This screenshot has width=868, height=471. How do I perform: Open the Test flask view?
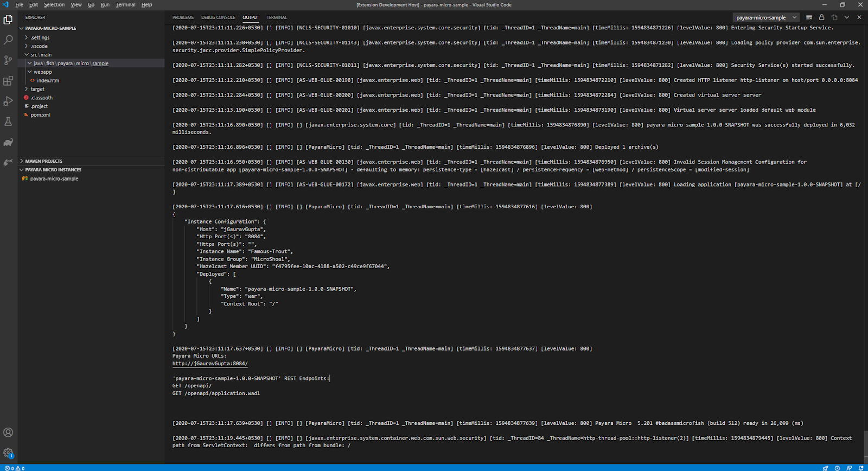click(x=8, y=122)
